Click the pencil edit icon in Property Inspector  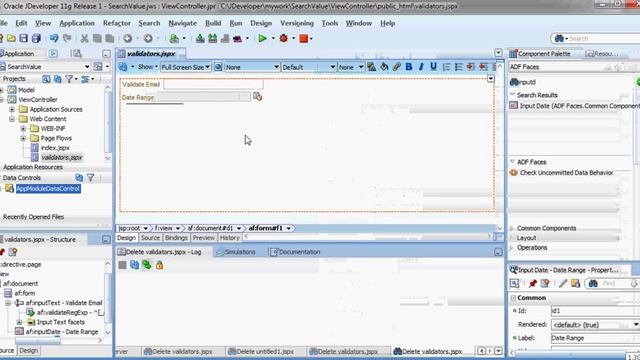(x=562, y=283)
